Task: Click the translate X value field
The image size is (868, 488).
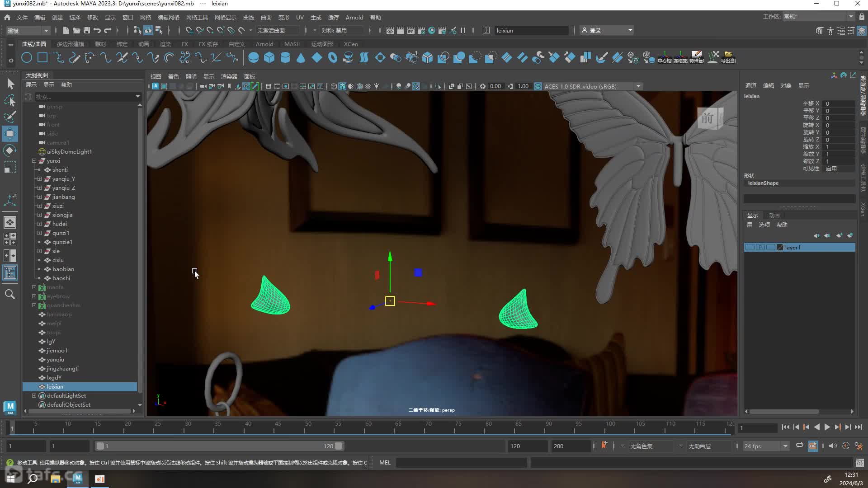Action: 839,103
